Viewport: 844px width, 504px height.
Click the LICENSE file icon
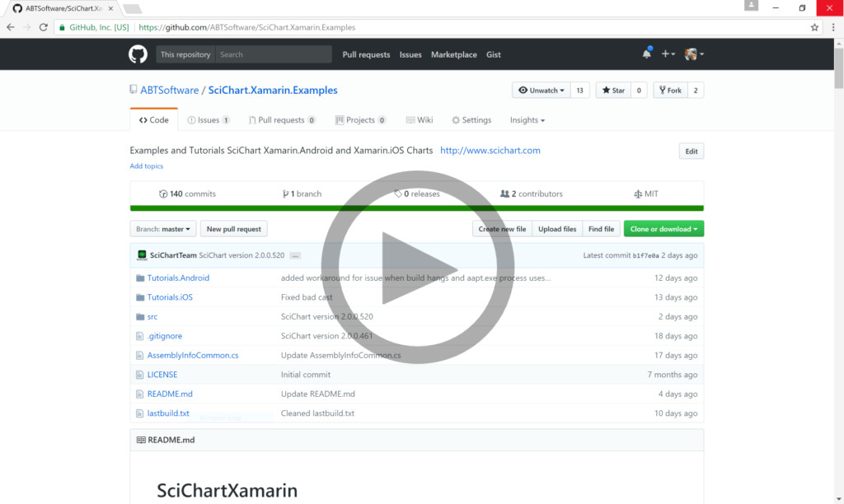tap(139, 375)
